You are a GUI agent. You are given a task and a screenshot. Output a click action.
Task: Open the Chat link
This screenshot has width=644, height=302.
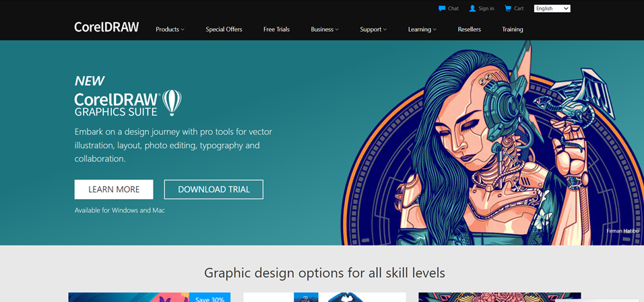point(453,9)
